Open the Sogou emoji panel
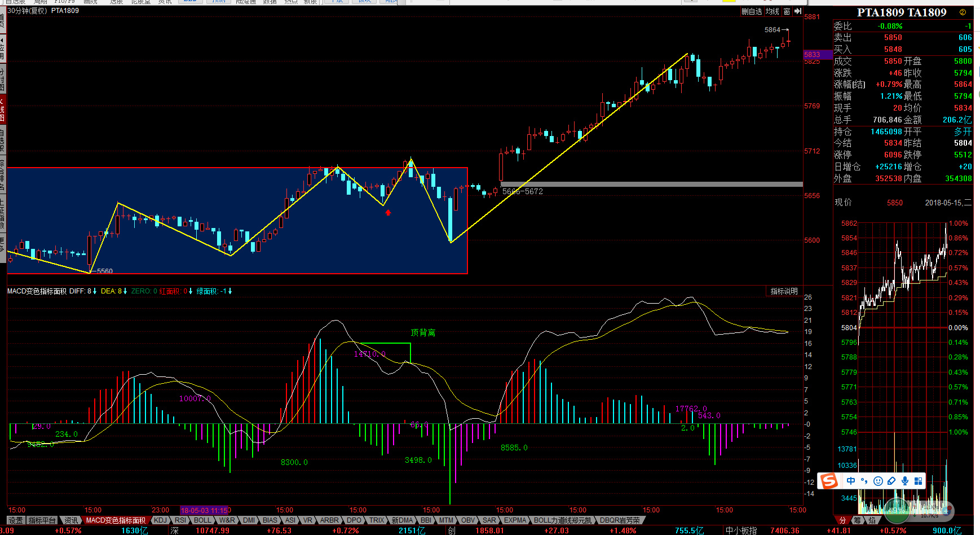The height and width of the screenshot is (535, 980). click(x=878, y=481)
